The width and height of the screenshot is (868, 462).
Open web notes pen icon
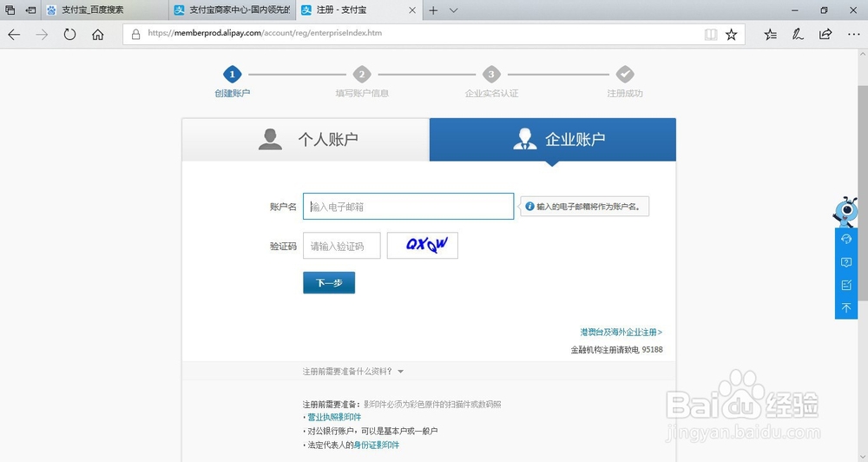798,35
